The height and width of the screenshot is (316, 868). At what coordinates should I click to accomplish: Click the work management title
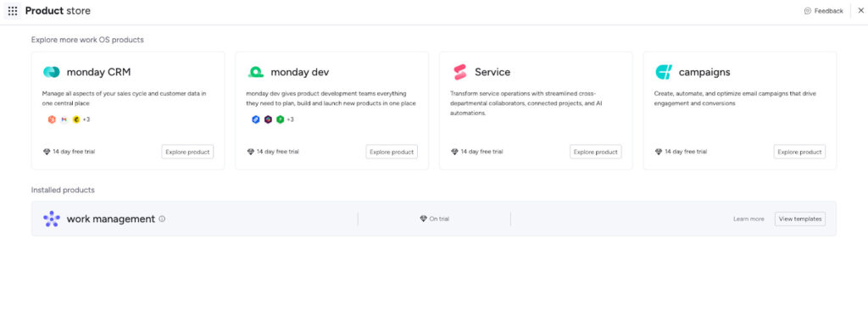tap(111, 219)
